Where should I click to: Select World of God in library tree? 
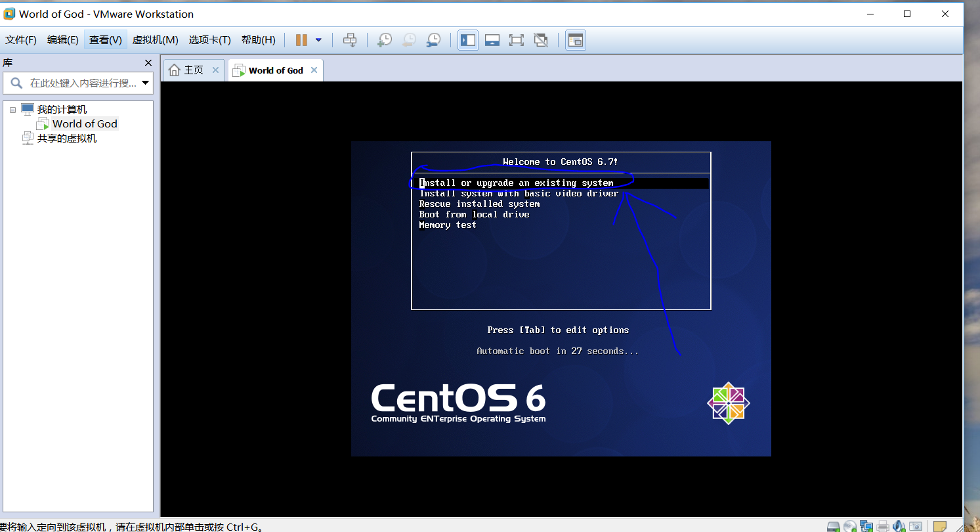(x=85, y=123)
